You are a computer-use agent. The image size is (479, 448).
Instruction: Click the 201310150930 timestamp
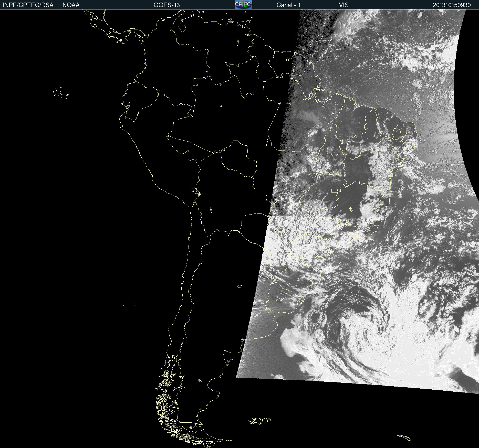click(x=452, y=5)
